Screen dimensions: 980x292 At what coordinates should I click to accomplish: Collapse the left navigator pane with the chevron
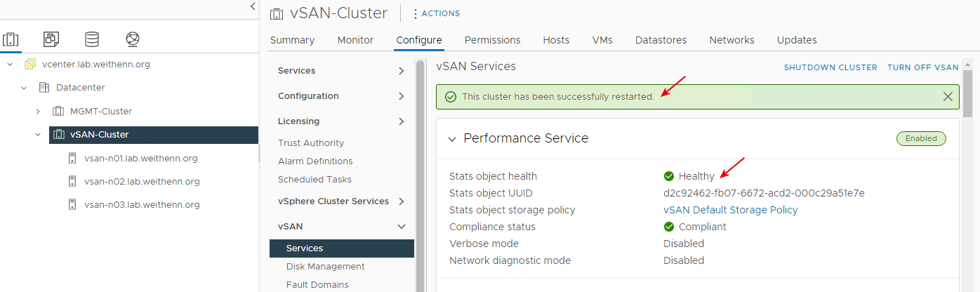point(253,6)
